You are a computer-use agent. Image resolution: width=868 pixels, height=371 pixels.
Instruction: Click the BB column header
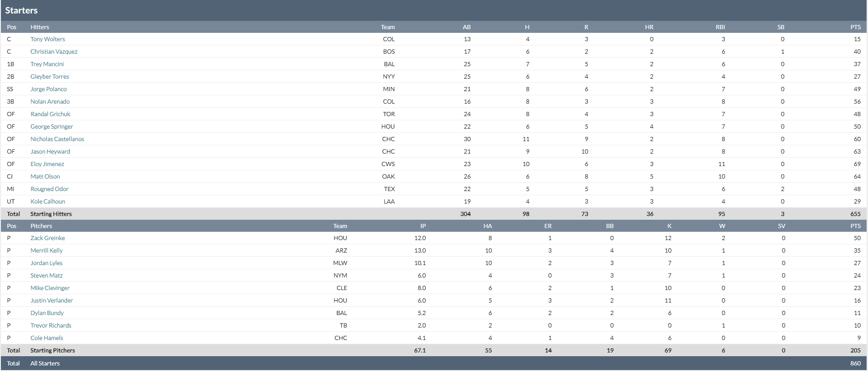[x=610, y=226]
